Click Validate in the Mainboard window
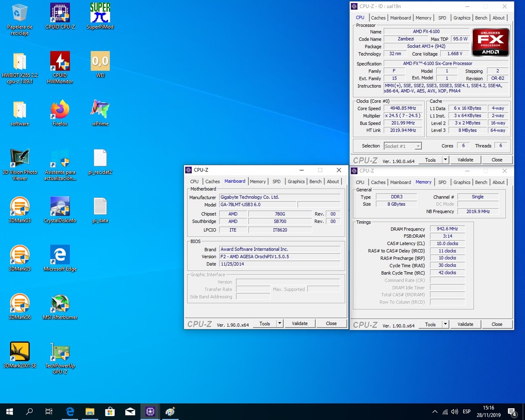Screen dimensions: 525x420 click(x=299, y=324)
